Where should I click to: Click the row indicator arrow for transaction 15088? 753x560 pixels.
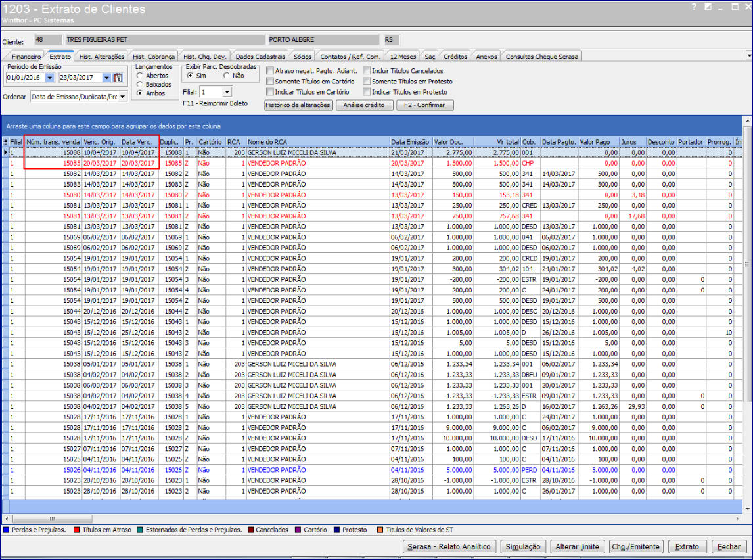coord(5,152)
